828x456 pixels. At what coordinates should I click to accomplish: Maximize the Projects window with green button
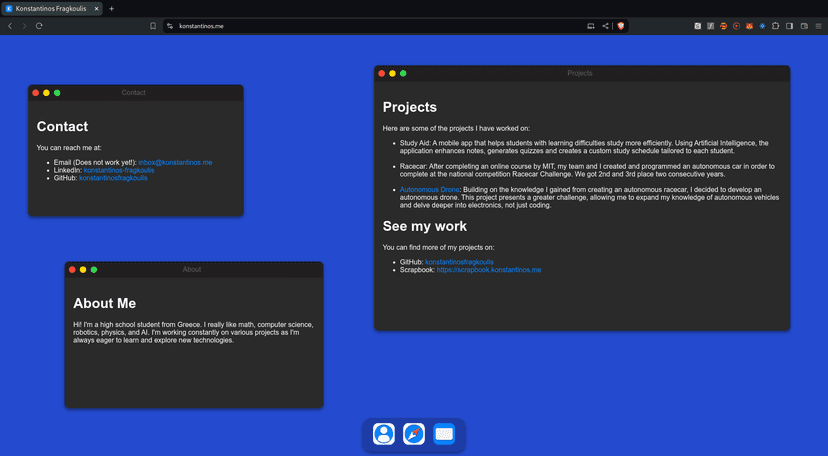pyautogui.click(x=403, y=73)
